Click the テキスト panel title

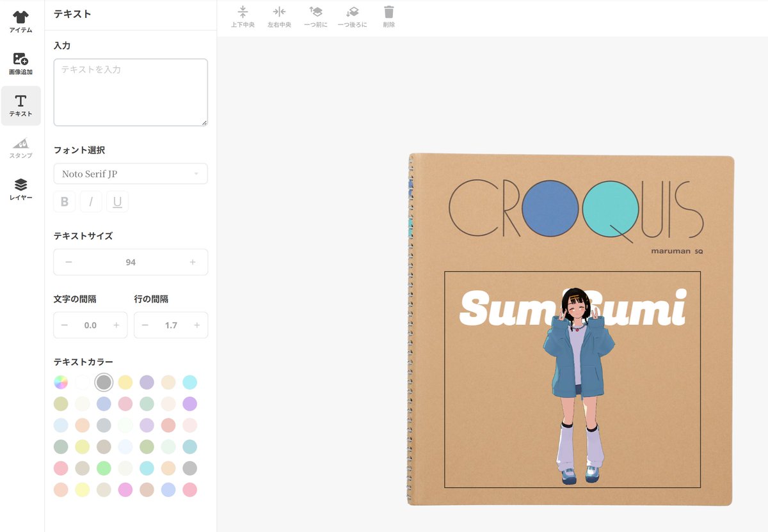72,14
